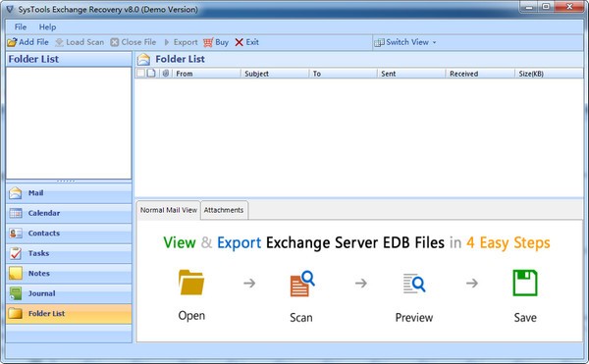
Task: Click the Add File toolbar icon
Action: pyautogui.click(x=13, y=42)
